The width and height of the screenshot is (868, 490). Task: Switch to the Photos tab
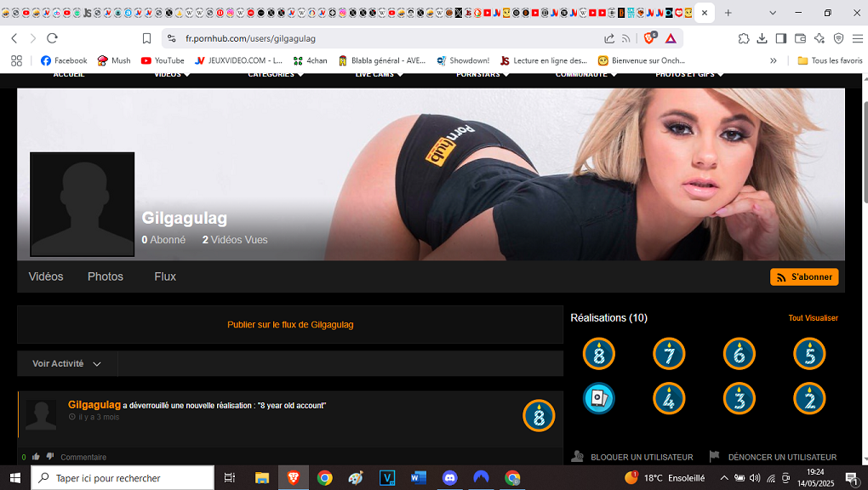(x=106, y=276)
